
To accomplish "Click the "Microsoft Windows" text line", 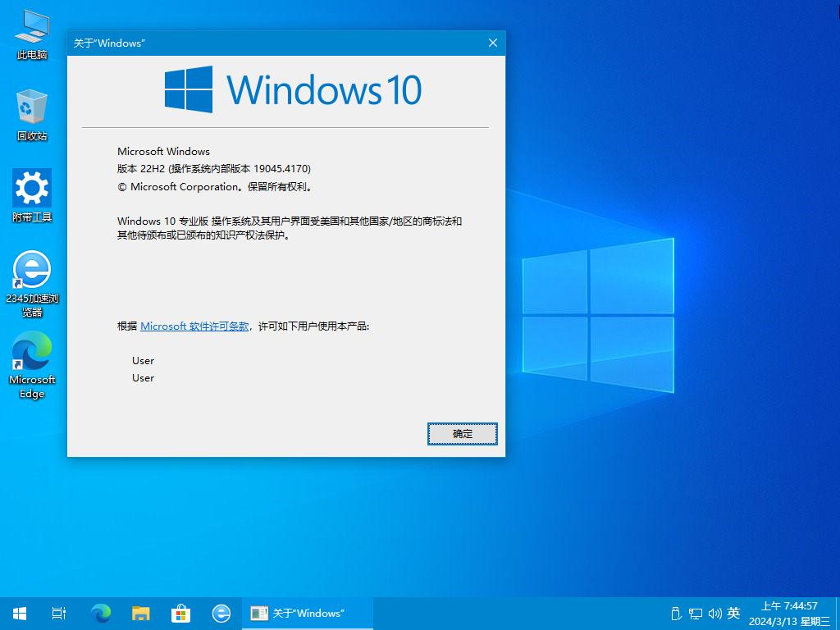I will point(163,152).
